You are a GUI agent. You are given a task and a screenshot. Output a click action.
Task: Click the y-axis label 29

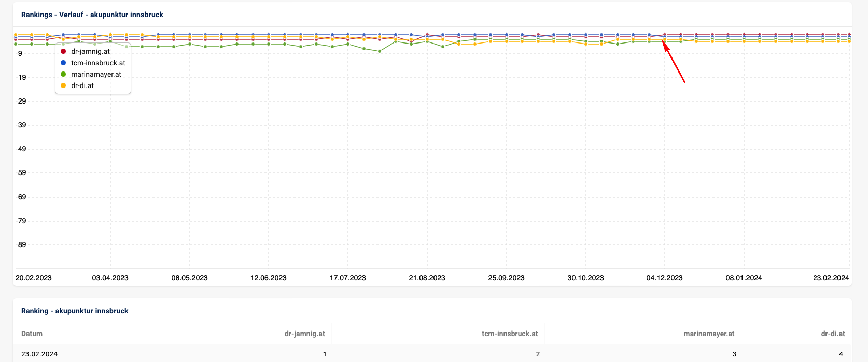click(x=22, y=102)
